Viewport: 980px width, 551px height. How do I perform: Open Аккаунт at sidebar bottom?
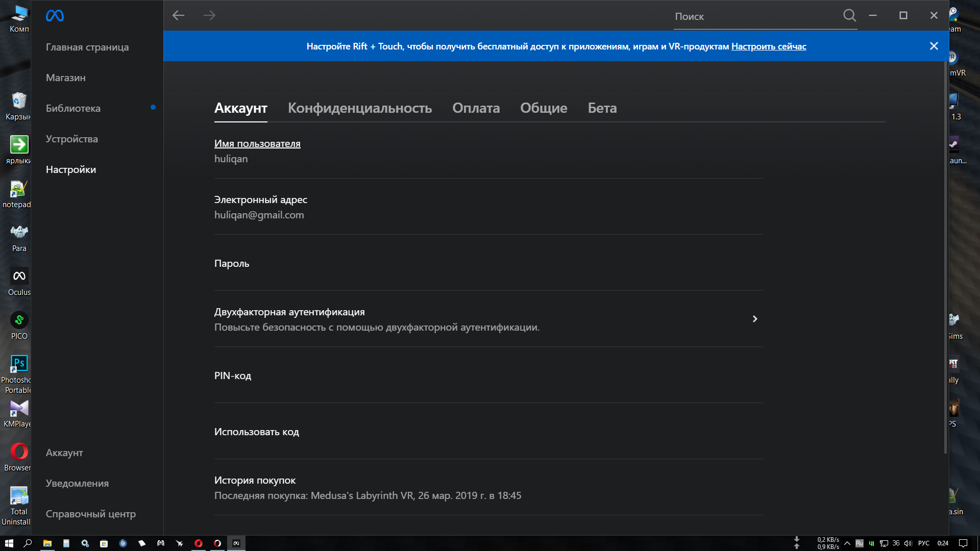point(64,453)
